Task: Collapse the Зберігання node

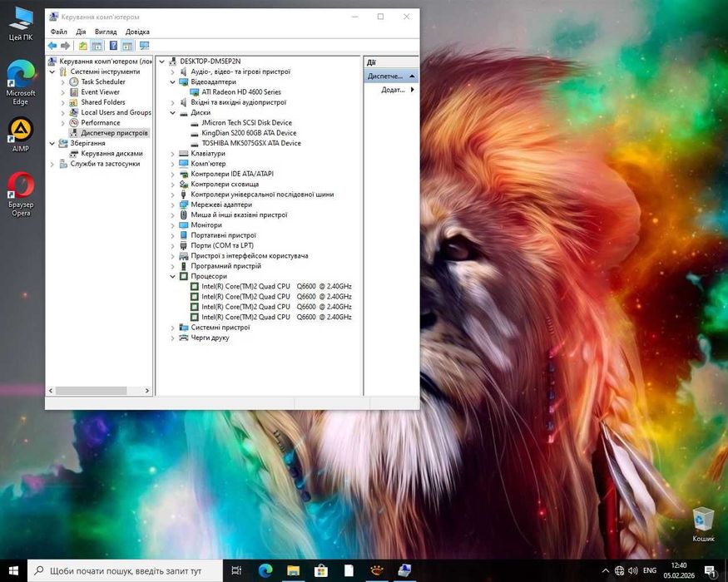Action: [52, 143]
